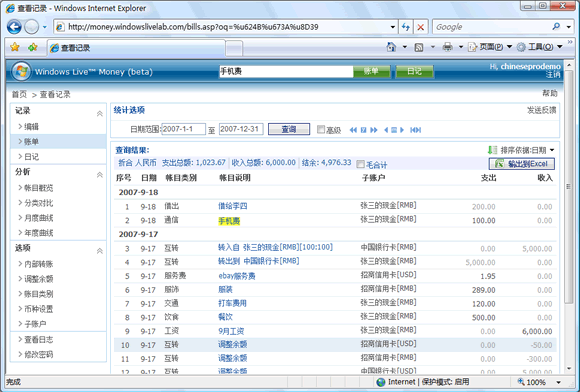Click the Home toolbar icon

click(391, 47)
